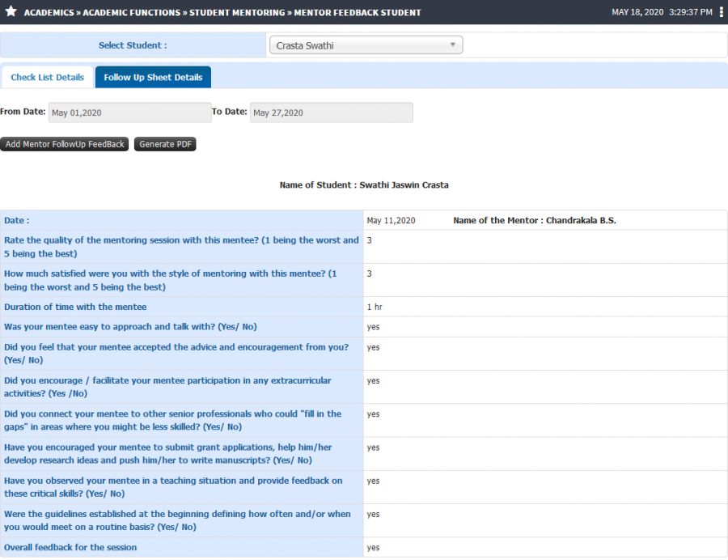Click Add Mentor FollowUp FeedBack button
728x560 pixels.
pos(65,144)
